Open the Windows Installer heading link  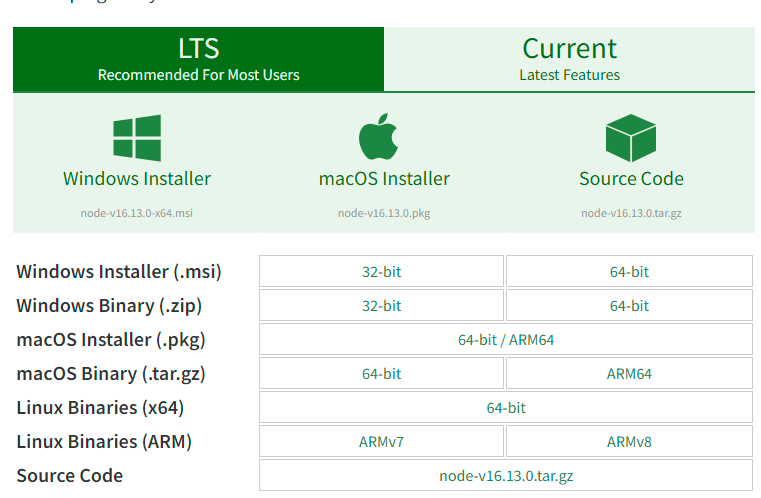137,179
